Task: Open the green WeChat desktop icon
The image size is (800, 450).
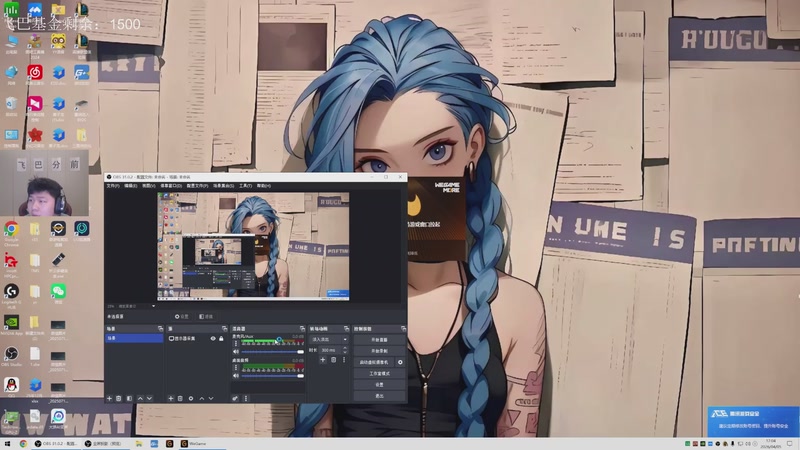Action: click(x=58, y=293)
